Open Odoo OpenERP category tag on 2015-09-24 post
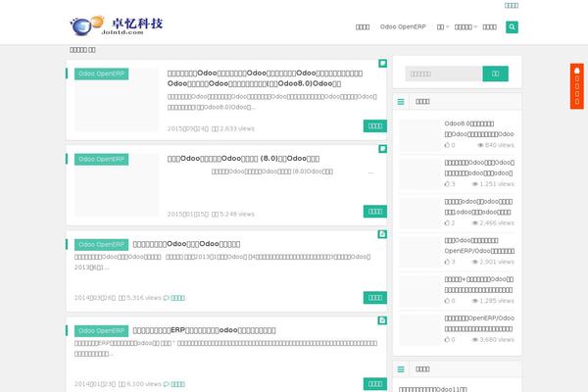The image size is (588, 392). coord(101,73)
